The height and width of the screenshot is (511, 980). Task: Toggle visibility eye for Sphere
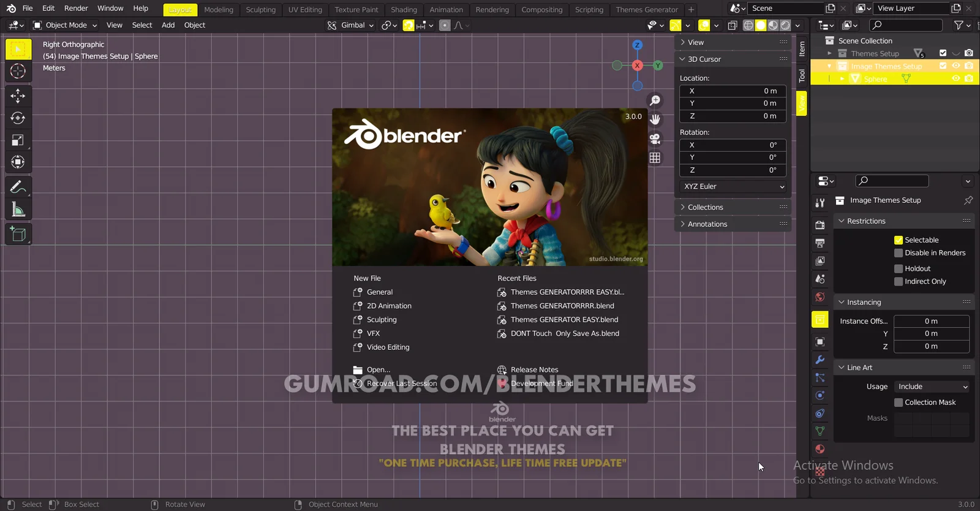[x=956, y=78]
